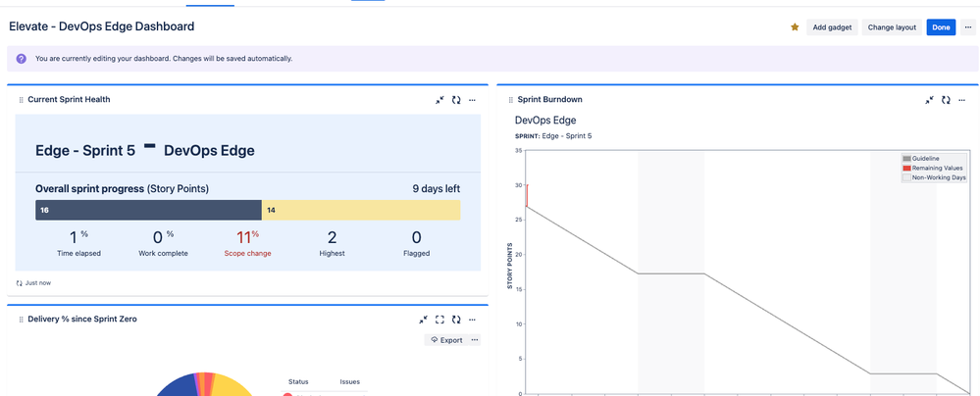Click the 9 days left text

pos(437,188)
